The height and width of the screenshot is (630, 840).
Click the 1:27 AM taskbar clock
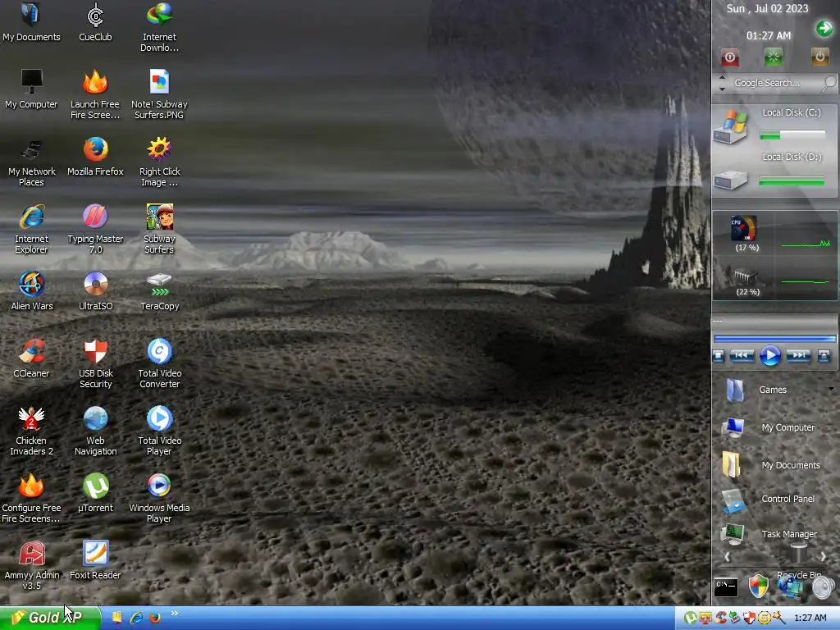(x=810, y=618)
